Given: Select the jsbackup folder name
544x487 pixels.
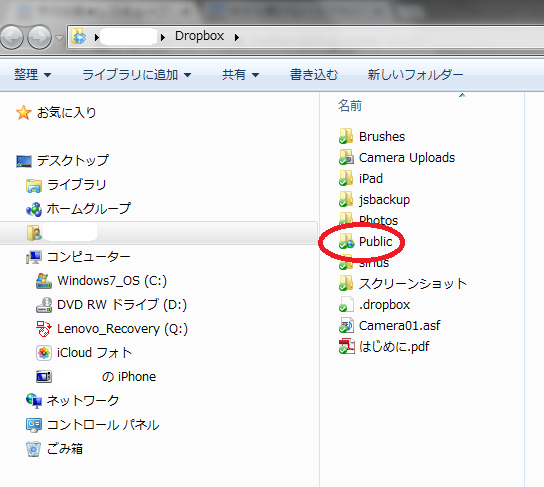Looking at the screenshot, I should point(384,200).
